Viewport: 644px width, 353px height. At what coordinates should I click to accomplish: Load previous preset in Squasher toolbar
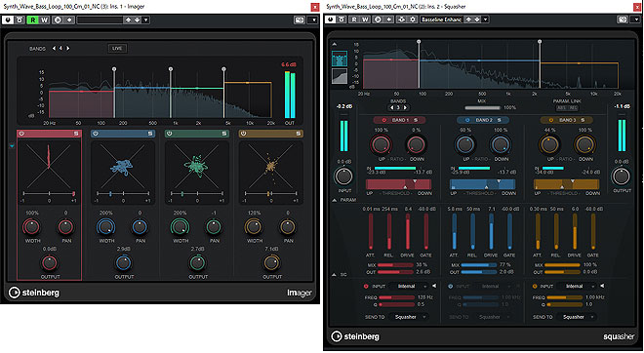pos(468,20)
